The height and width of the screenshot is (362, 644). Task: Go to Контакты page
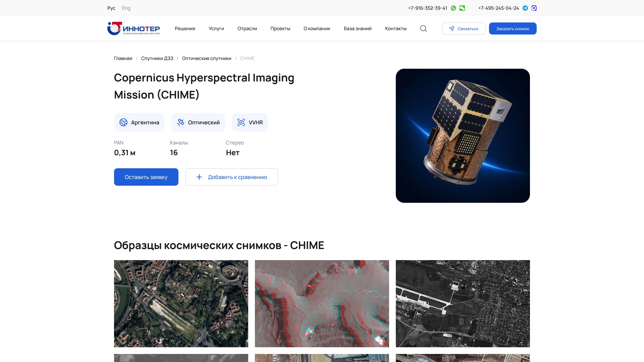pyautogui.click(x=396, y=28)
